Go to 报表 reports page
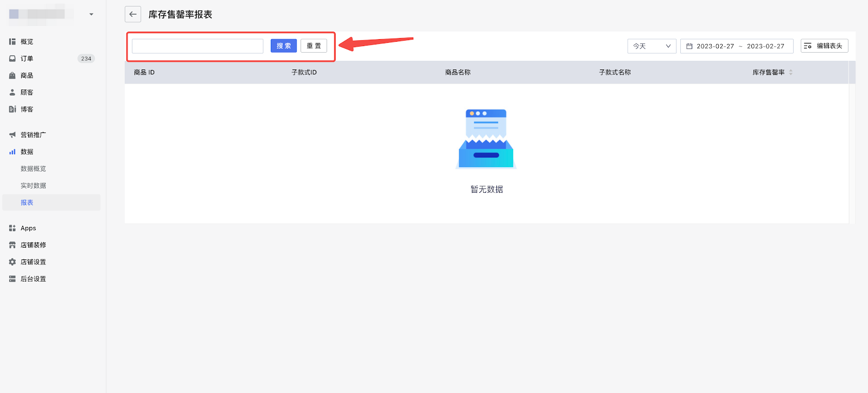Image resolution: width=868 pixels, height=393 pixels. (27, 202)
